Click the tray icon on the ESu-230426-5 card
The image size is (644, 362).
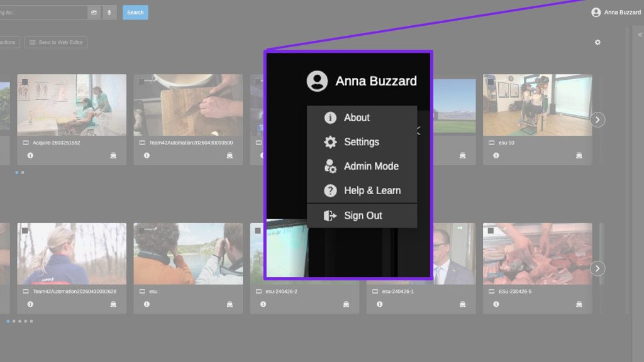(579, 304)
